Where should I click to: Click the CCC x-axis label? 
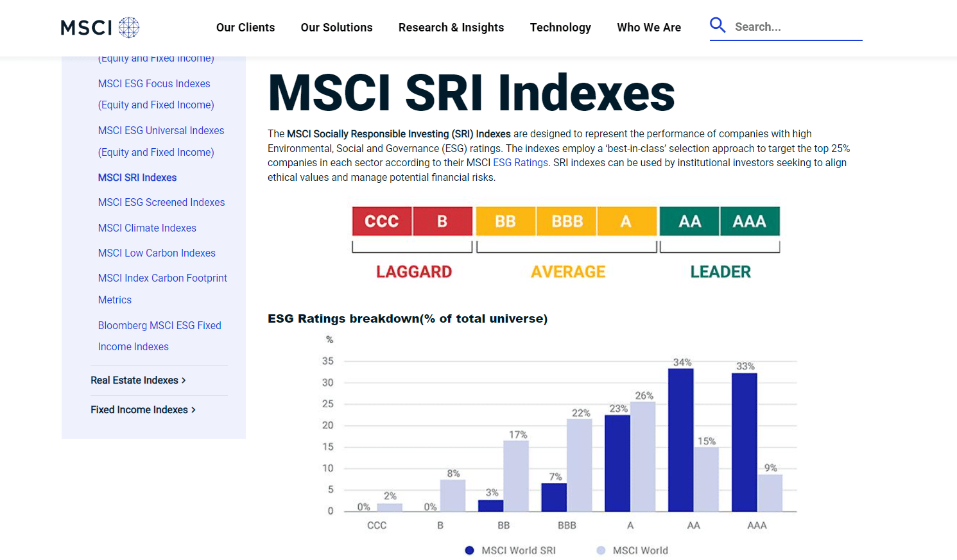pyautogui.click(x=377, y=525)
